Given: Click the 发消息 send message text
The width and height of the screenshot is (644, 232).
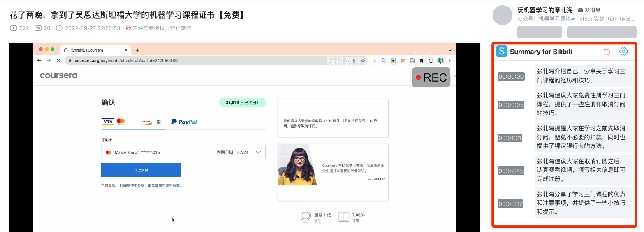Looking at the screenshot, I should (x=593, y=10).
